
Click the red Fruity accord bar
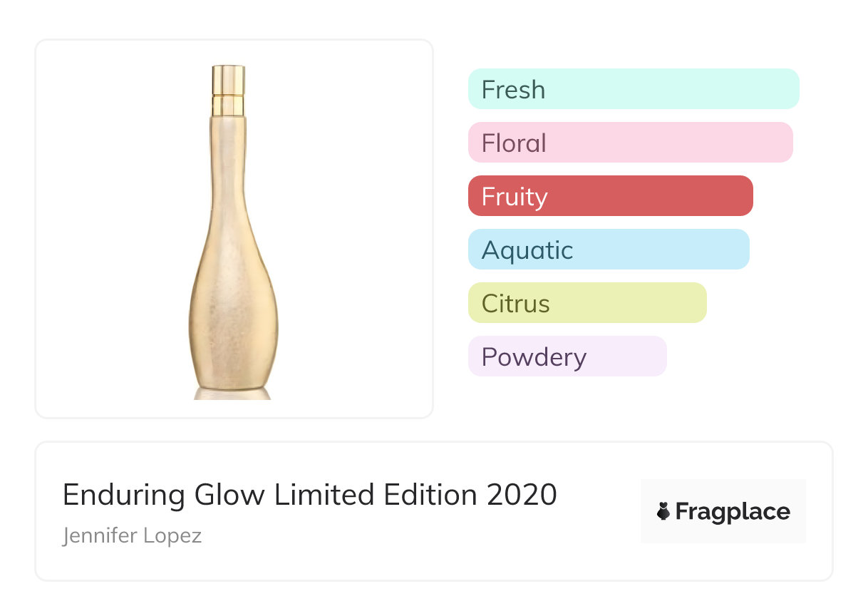(x=610, y=196)
